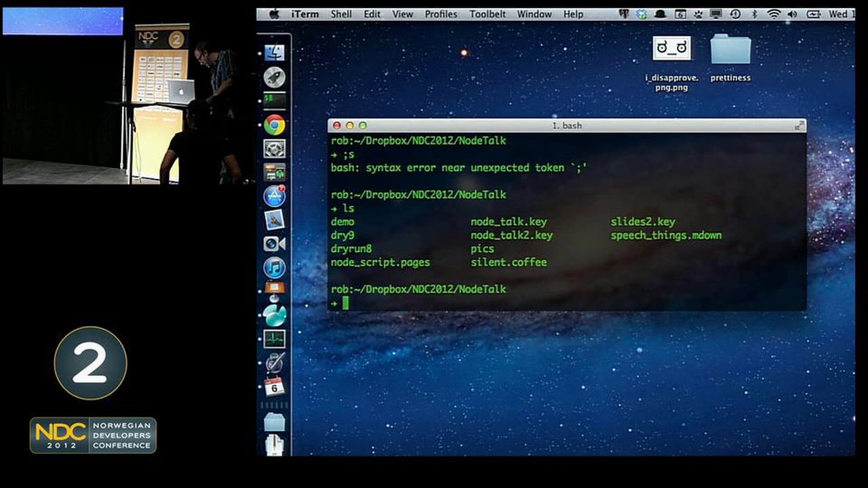Launch Google Chrome from the Dock

(x=275, y=125)
